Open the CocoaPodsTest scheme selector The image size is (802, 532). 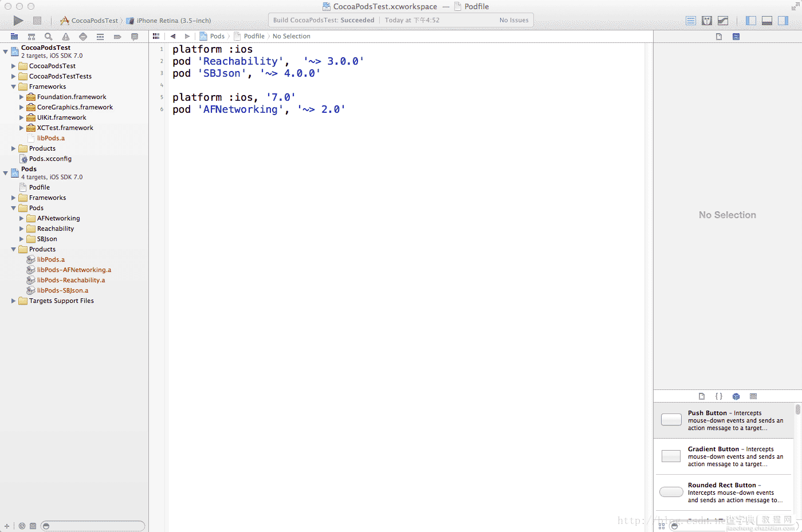[x=89, y=21]
